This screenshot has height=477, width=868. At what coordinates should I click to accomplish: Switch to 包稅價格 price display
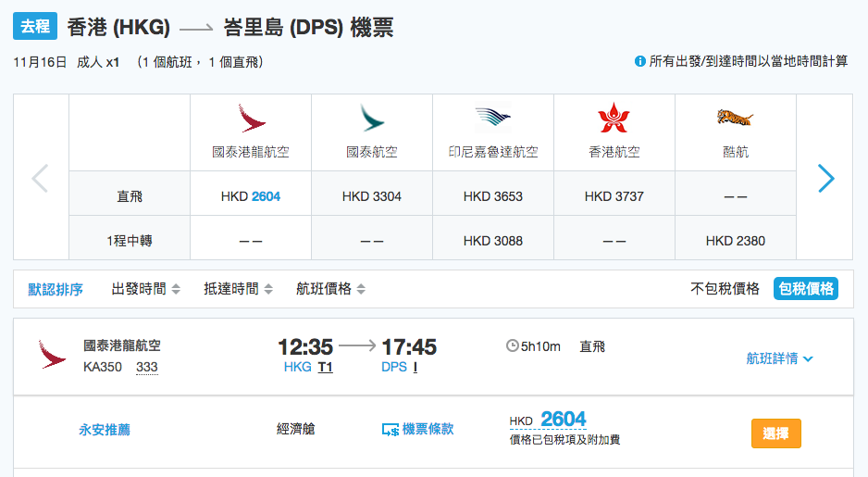[x=806, y=289]
